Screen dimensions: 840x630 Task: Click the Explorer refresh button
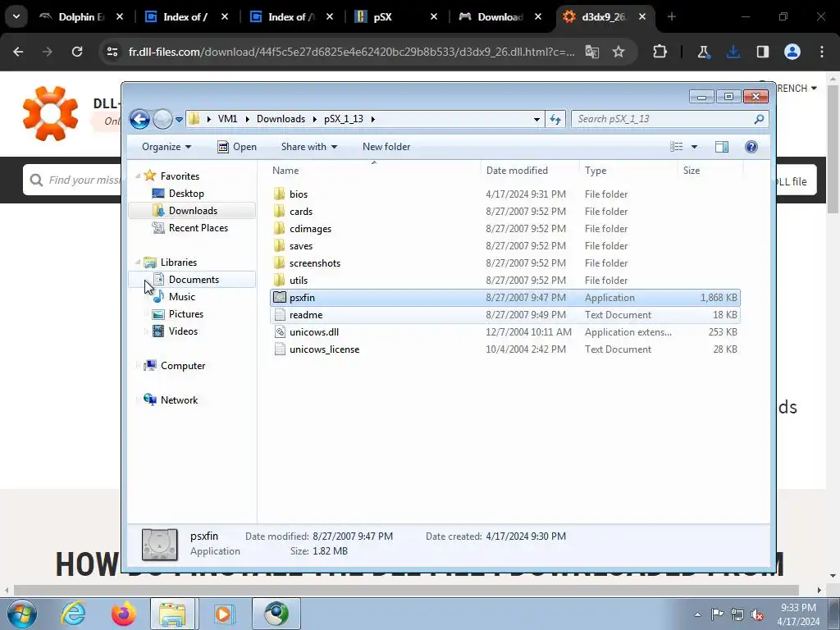click(x=555, y=119)
